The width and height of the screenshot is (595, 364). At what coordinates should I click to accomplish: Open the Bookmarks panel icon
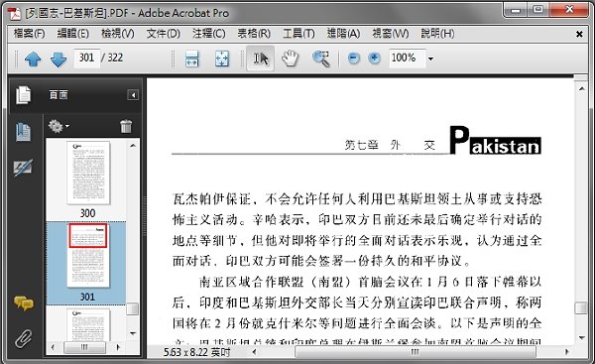pos(23,132)
